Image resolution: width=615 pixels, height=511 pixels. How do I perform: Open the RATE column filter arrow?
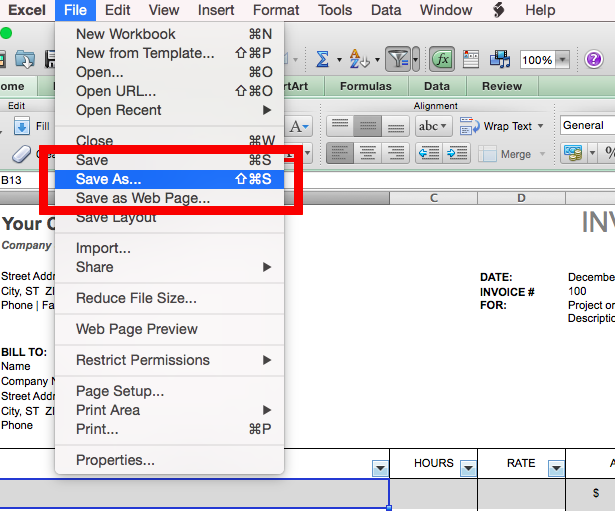point(556,468)
